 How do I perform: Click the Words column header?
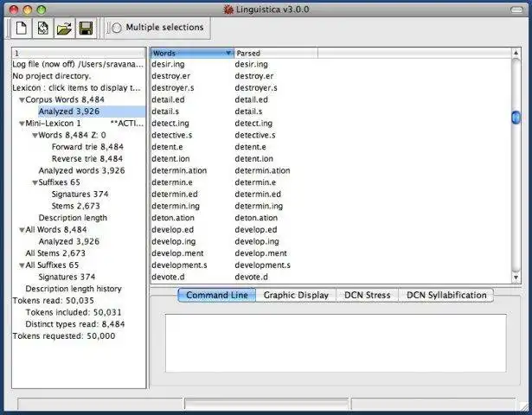click(x=192, y=54)
